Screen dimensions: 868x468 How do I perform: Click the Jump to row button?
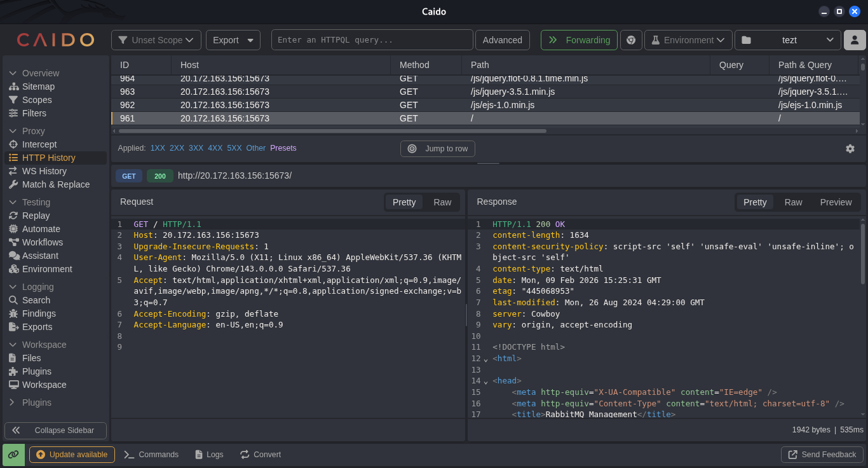(438, 149)
